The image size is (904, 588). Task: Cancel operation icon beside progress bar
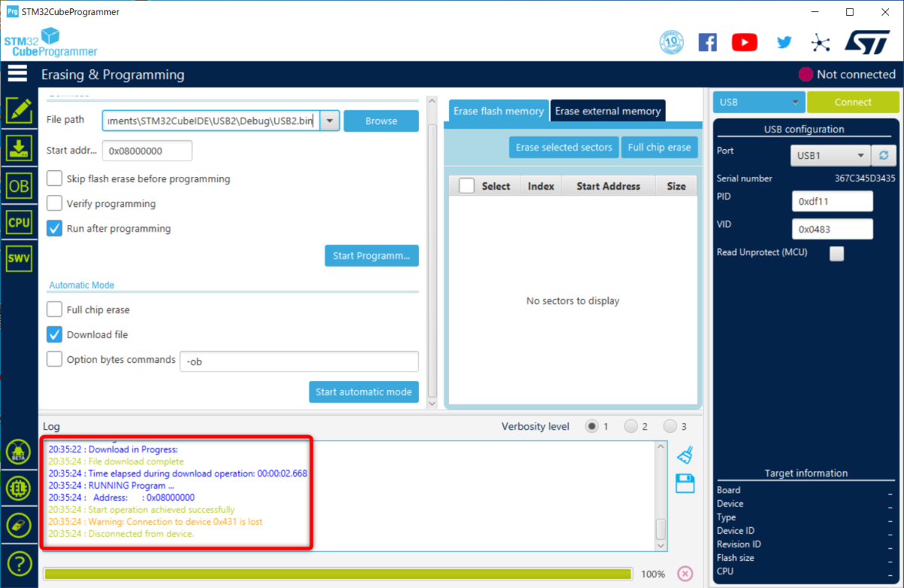click(x=685, y=574)
